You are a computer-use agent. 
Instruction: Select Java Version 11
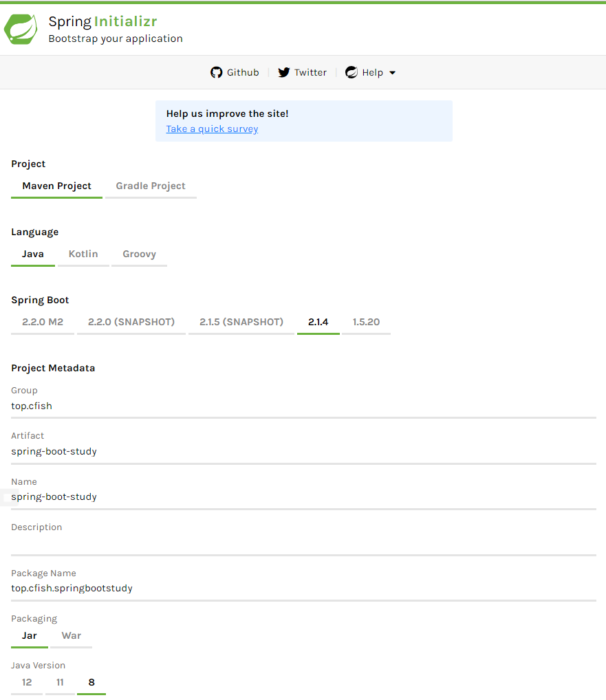coord(60,682)
